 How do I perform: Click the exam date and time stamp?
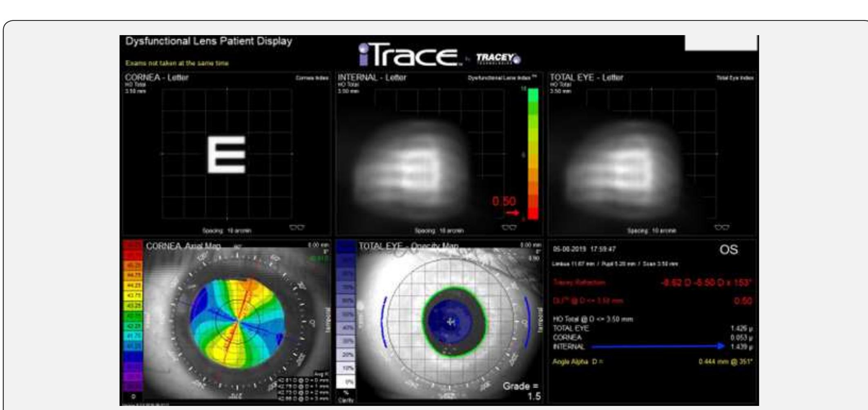click(585, 249)
